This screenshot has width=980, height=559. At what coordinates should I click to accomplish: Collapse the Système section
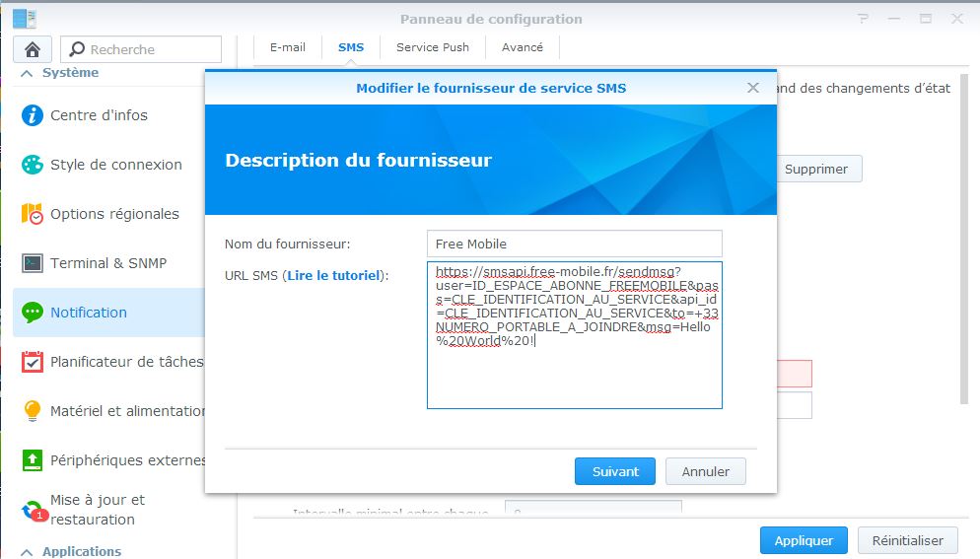[27, 73]
